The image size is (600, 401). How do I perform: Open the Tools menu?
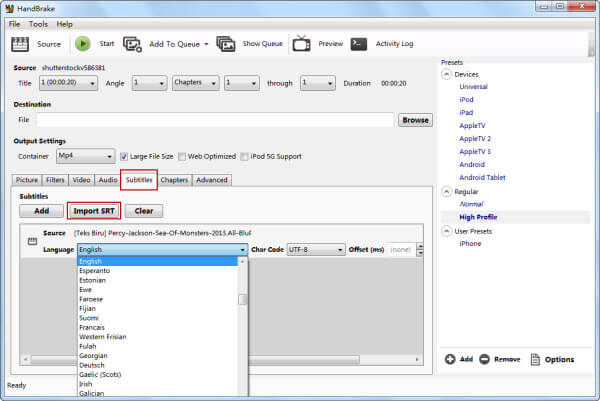click(38, 24)
